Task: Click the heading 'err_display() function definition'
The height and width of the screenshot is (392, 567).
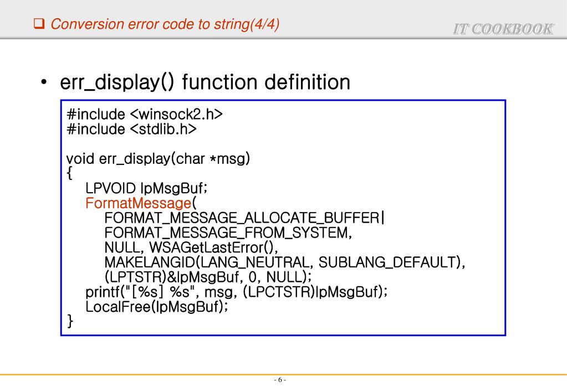Action: click(x=205, y=82)
